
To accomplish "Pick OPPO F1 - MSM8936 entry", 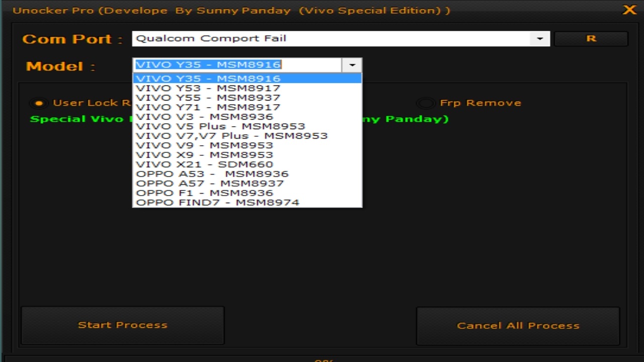I will 247,193.
